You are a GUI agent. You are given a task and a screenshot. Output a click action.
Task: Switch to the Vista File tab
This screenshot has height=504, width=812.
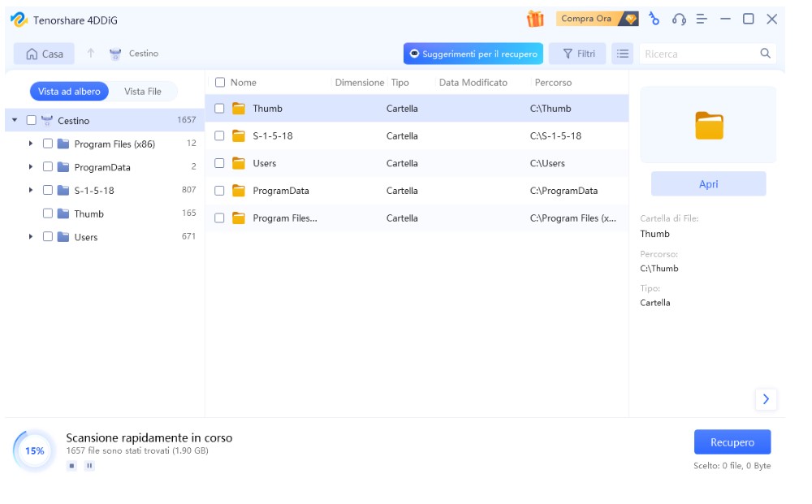(143, 92)
